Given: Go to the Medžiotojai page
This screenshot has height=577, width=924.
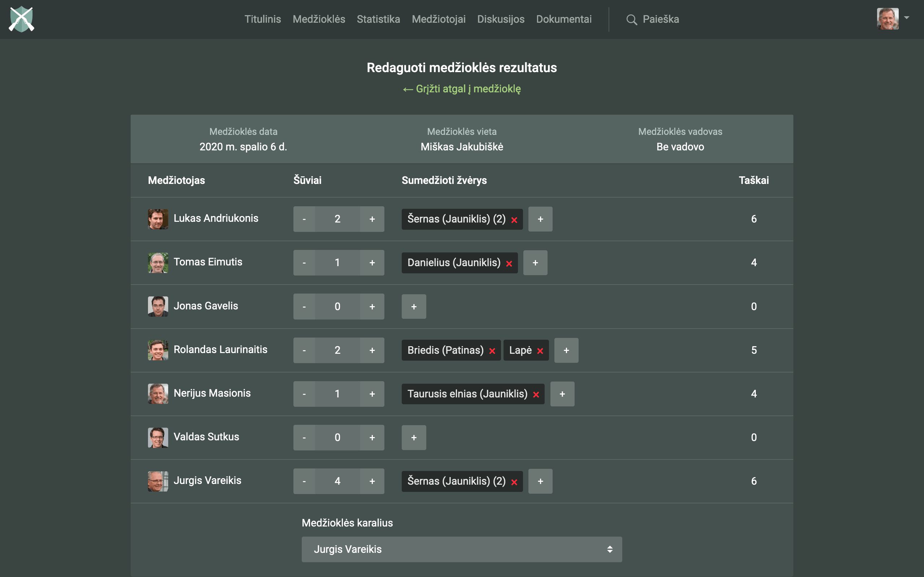Looking at the screenshot, I should (438, 19).
